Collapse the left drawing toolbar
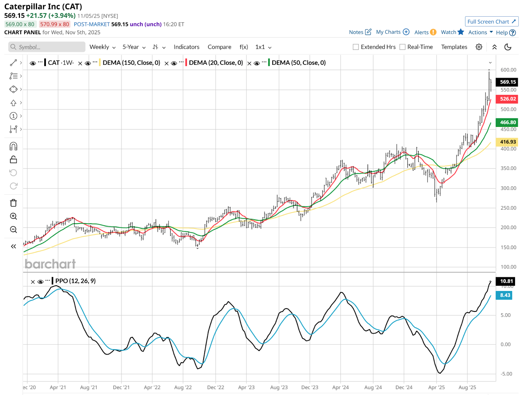Screen dimensions: 532x395 (x=13, y=246)
